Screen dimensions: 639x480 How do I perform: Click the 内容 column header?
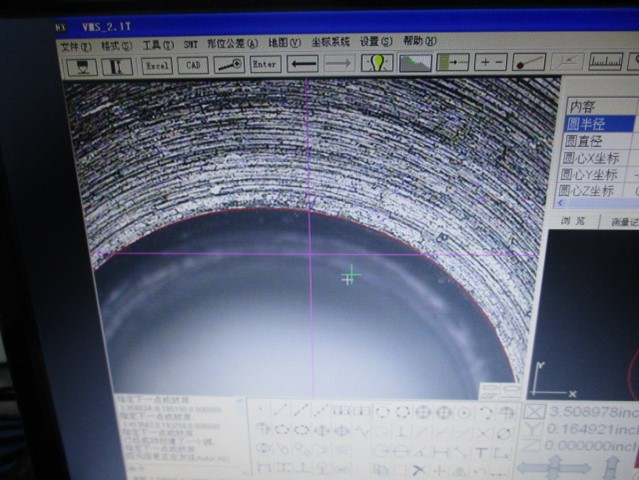(x=601, y=107)
